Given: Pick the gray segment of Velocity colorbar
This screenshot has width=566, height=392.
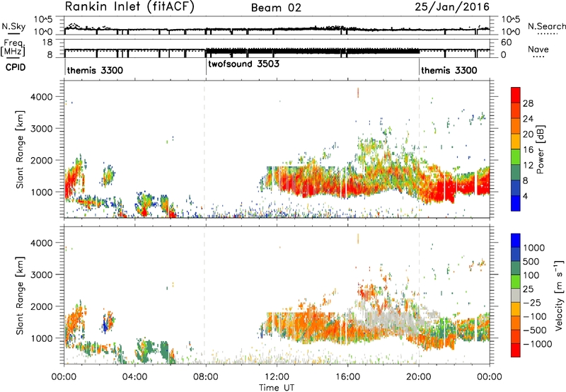Looking at the screenshot, I should (x=516, y=295).
